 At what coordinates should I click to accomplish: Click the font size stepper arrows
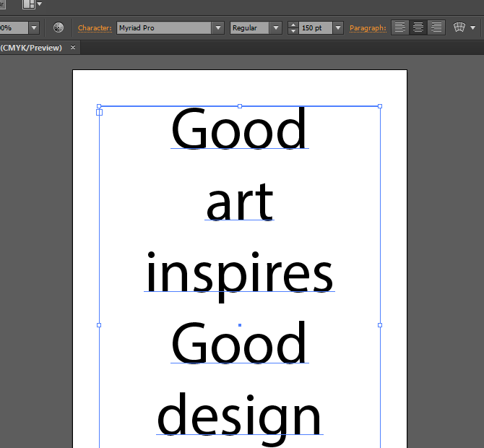point(293,28)
